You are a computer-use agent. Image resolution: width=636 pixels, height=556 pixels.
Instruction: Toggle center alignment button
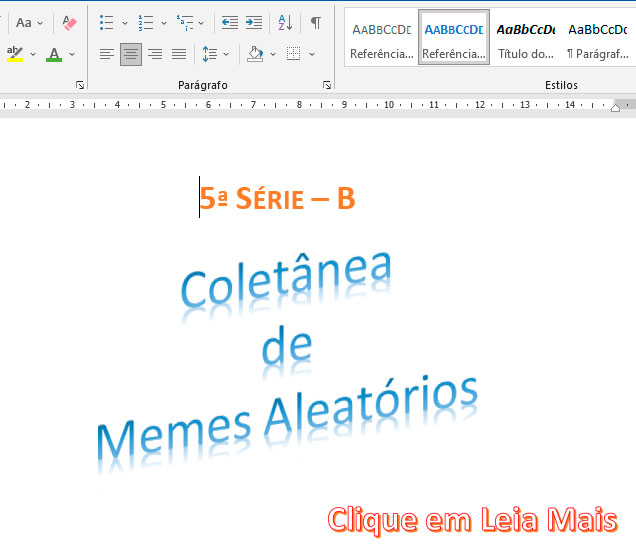point(131,54)
